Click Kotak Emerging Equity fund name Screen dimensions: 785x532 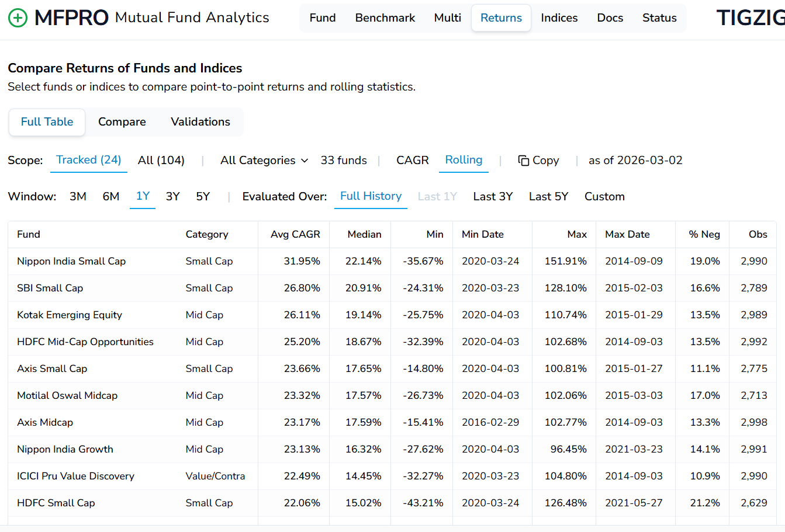(x=70, y=315)
